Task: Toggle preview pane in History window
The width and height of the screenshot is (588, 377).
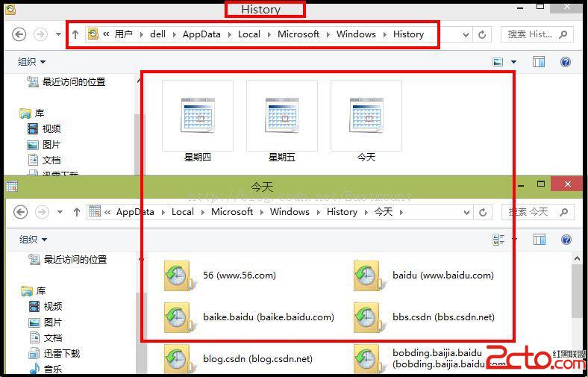Action: (539, 62)
